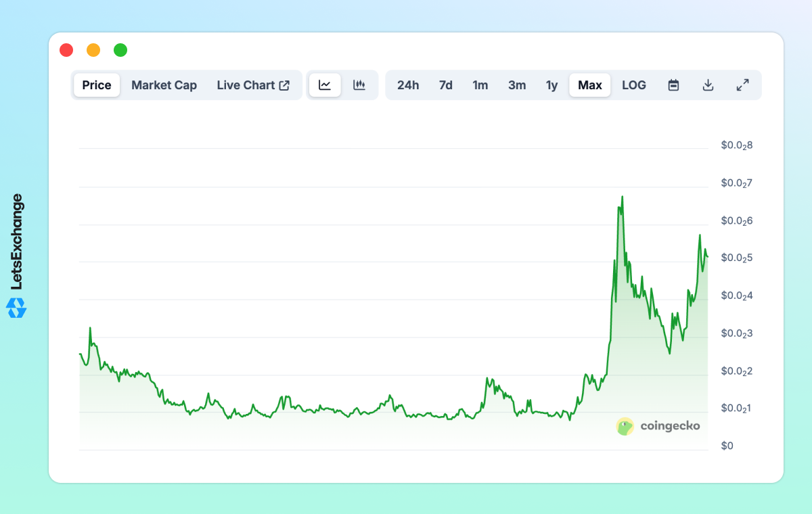Set time range to 1y
The image size is (812, 514).
tap(552, 85)
